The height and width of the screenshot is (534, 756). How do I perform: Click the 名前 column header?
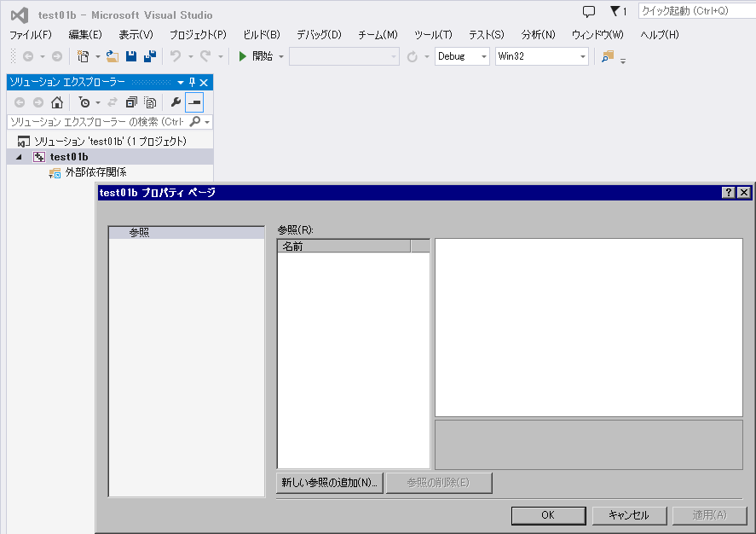pos(343,247)
